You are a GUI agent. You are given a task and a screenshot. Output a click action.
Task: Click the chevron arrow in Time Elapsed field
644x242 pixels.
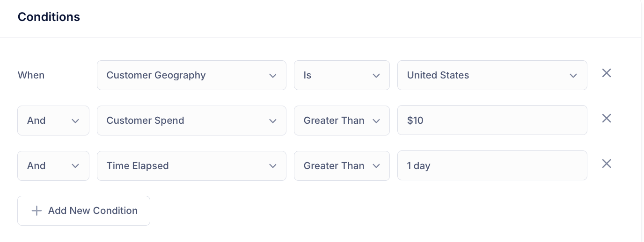(x=273, y=166)
